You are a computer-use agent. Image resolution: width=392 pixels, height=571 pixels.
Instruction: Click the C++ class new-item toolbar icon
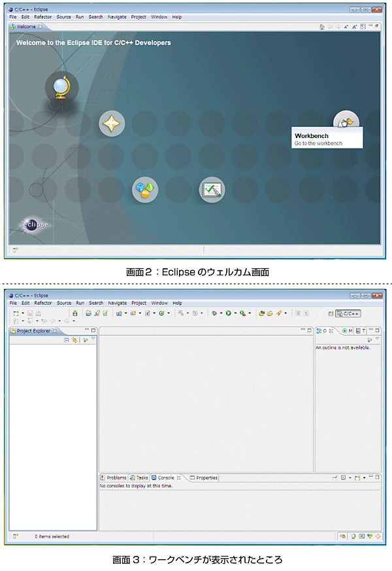pyautogui.click(x=162, y=313)
